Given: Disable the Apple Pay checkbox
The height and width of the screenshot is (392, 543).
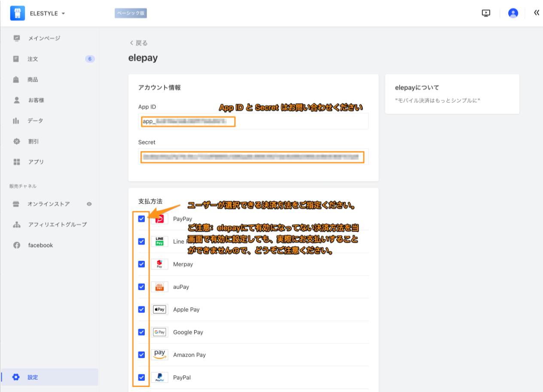Looking at the screenshot, I should point(141,309).
